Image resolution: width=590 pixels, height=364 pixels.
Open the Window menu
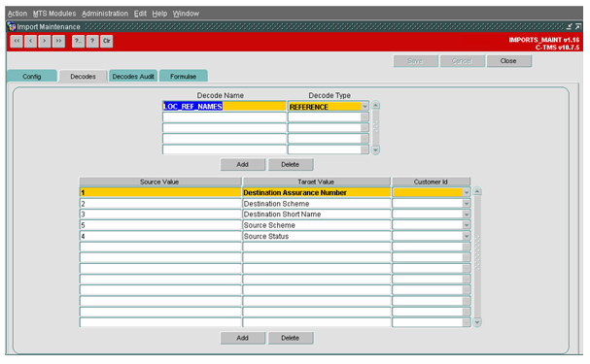pos(186,14)
